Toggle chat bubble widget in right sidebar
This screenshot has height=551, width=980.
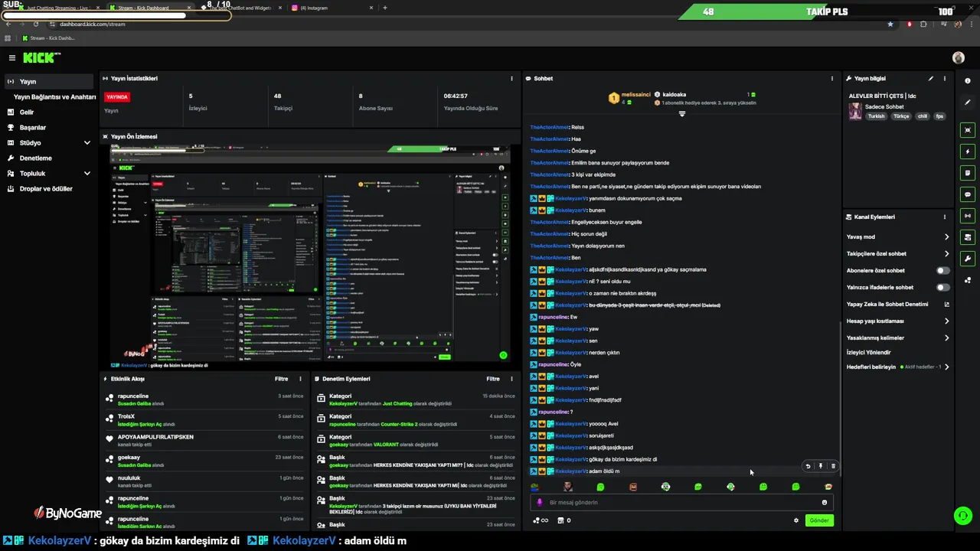point(968,194)
